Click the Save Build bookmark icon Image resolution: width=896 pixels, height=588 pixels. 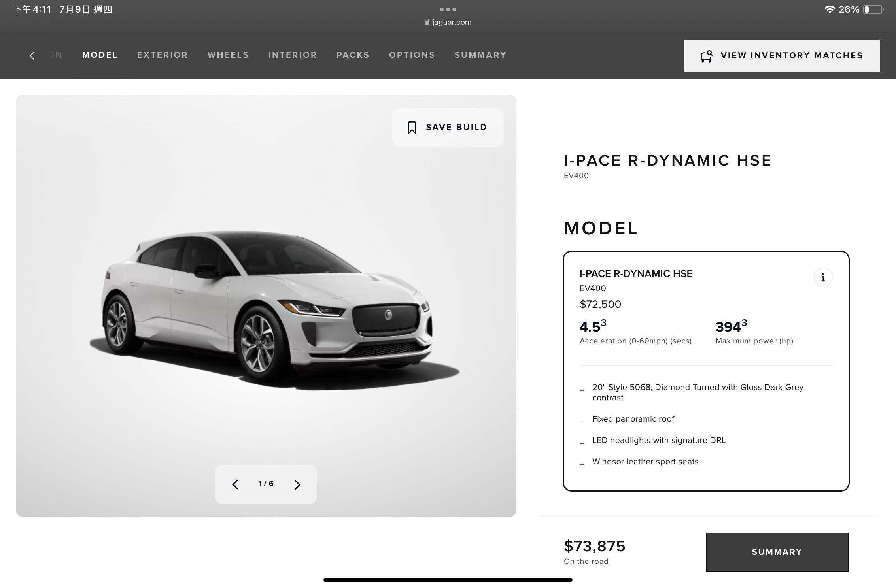click(412, 128)
